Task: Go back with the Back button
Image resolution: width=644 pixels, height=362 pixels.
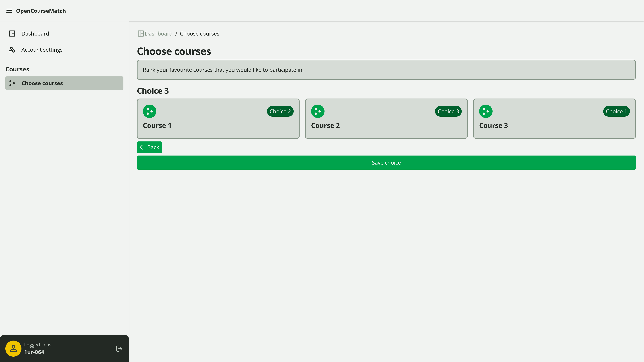Action: coord(149,147)
